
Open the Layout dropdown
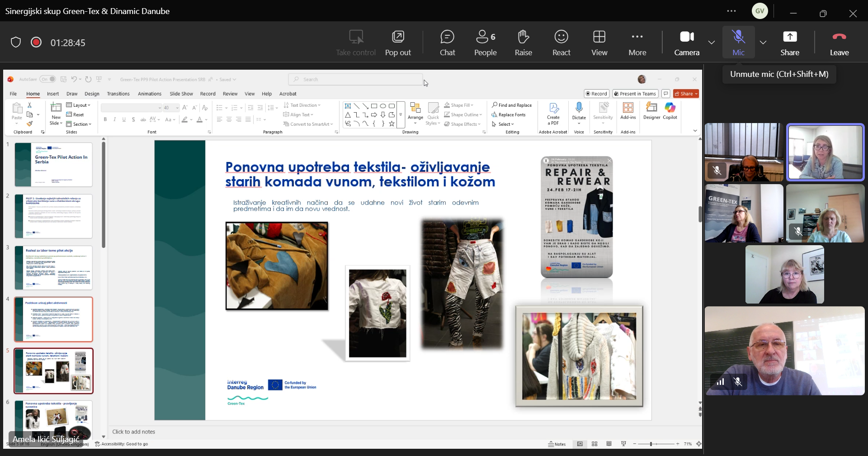click(78, 105)
